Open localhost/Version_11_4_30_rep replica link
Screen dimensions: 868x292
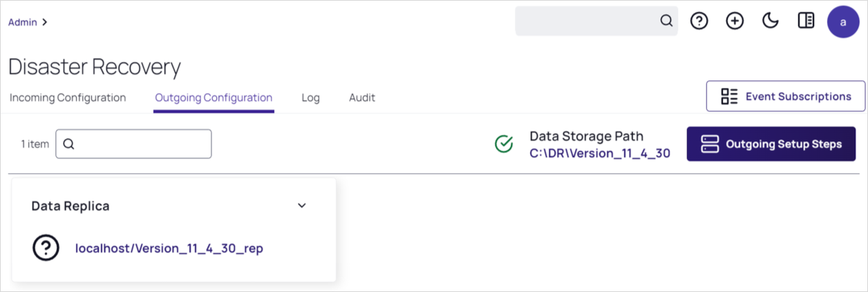(x=169, y=248)
